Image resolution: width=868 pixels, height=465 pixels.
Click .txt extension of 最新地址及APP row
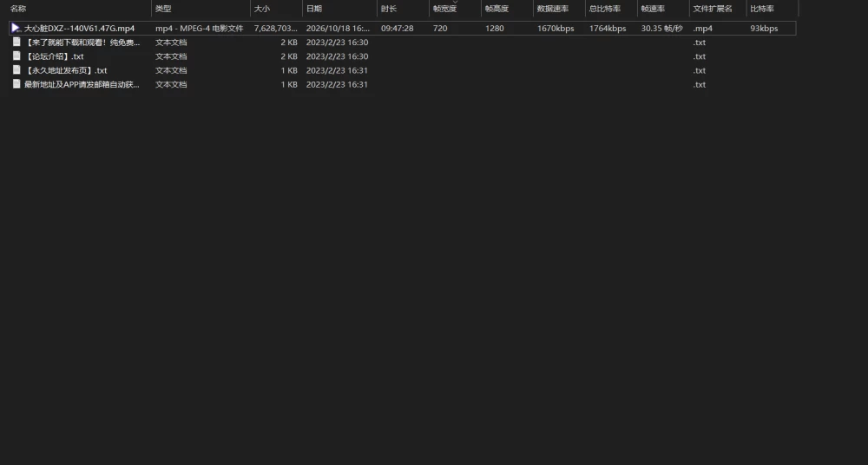point(699,85)
